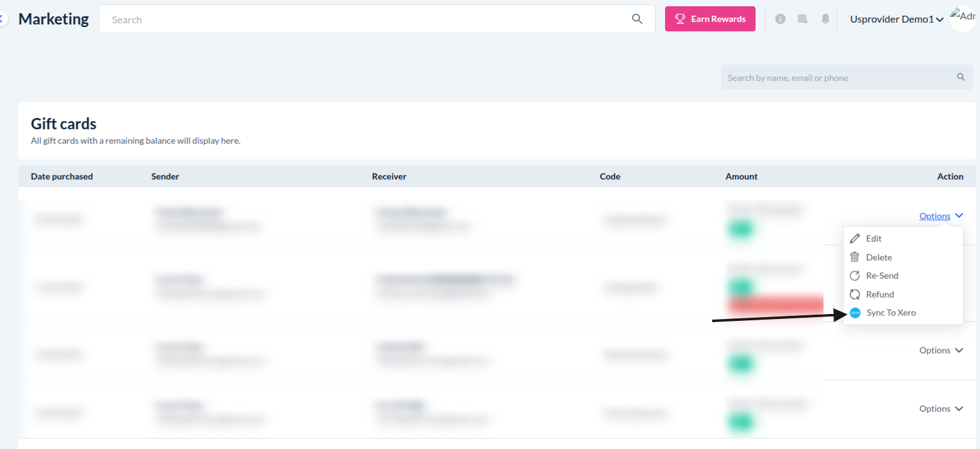Image resolution: width=980 pixels, height=449 pixels.
Task: Click the Date purchased column header
Action: tap(62, 176)
